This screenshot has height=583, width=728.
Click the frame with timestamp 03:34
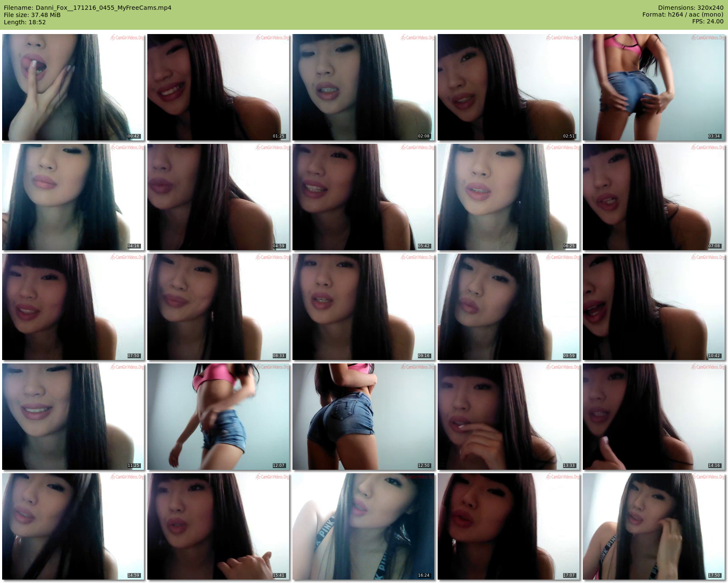654,87
